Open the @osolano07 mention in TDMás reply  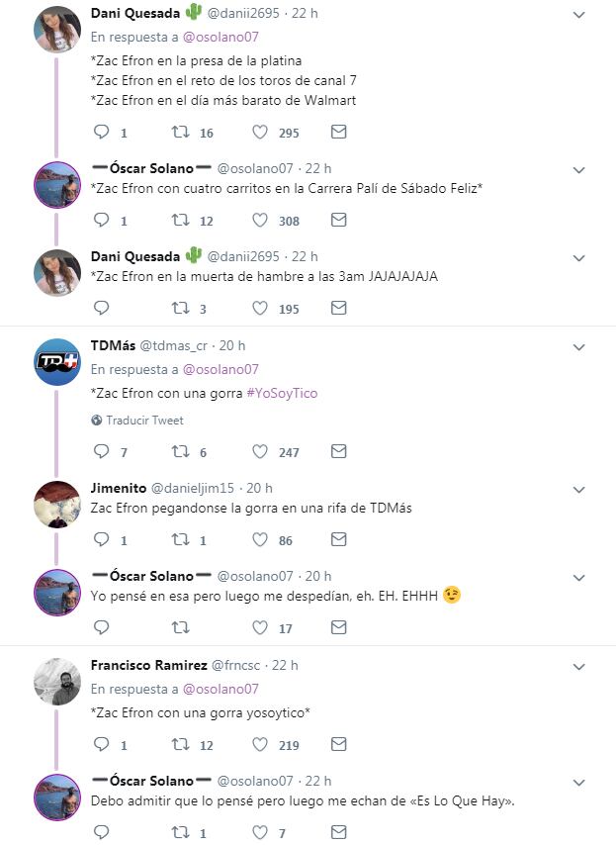(x=220, y=369)
